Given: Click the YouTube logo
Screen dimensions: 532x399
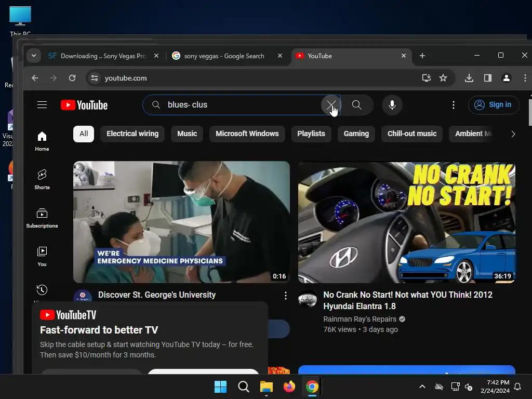Looking at the screenshot, I should coord(84,105).
